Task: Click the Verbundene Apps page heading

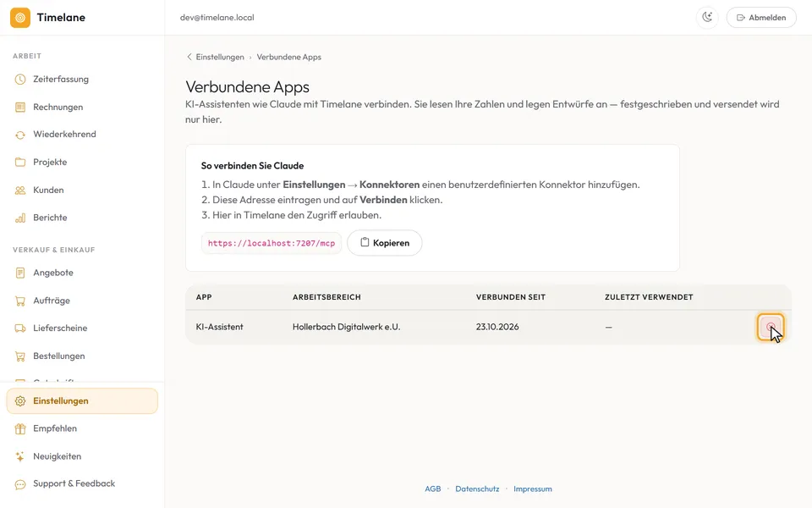Action: (x=248, y=87)
